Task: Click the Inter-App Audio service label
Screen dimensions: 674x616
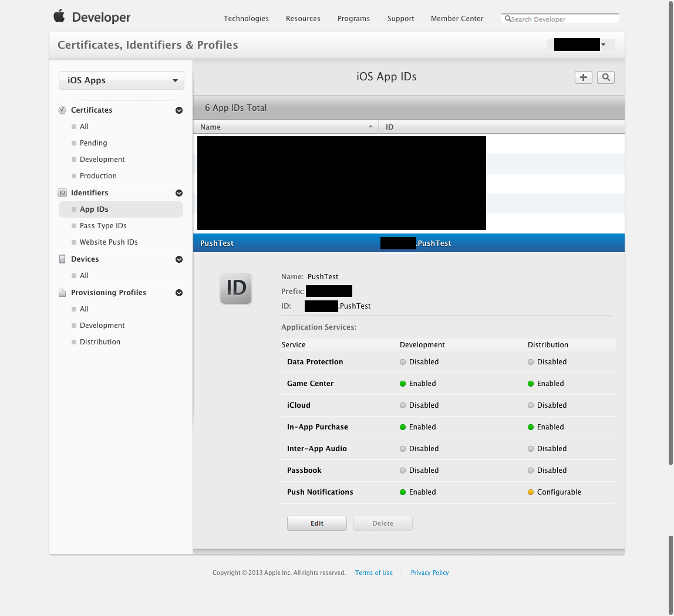Action: [317, 448]
